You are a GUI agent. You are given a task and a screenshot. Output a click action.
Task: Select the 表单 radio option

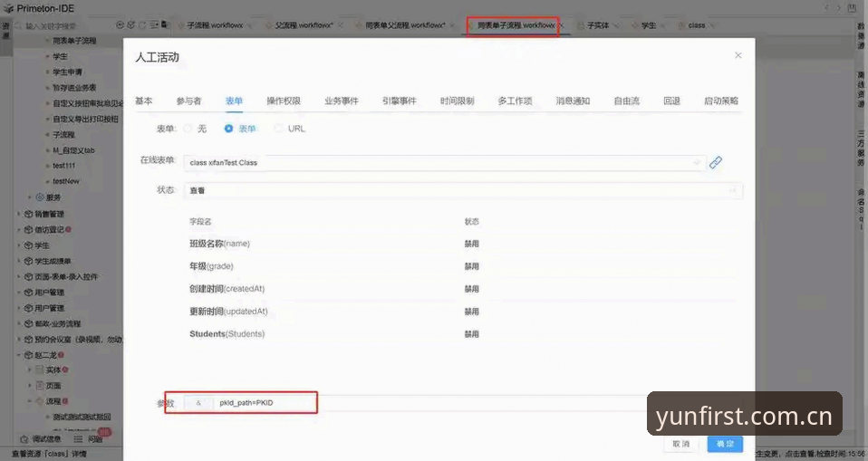228,129
